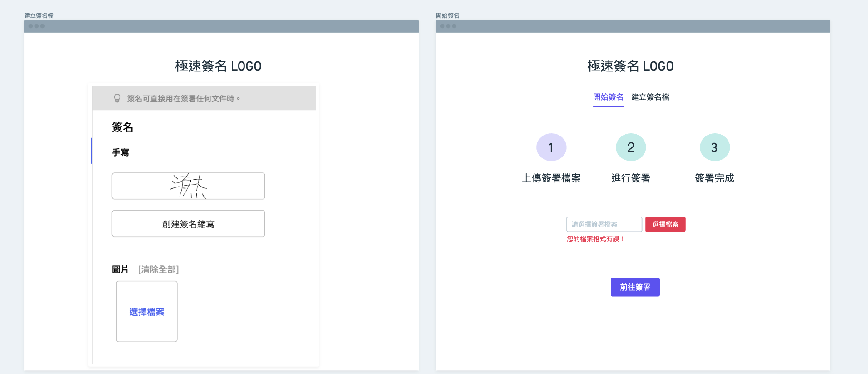Image resolution: width=868 pixels, height=374 pixels.
Task: Open the 建立簽名檔 tab
Action: coord(650,97)
